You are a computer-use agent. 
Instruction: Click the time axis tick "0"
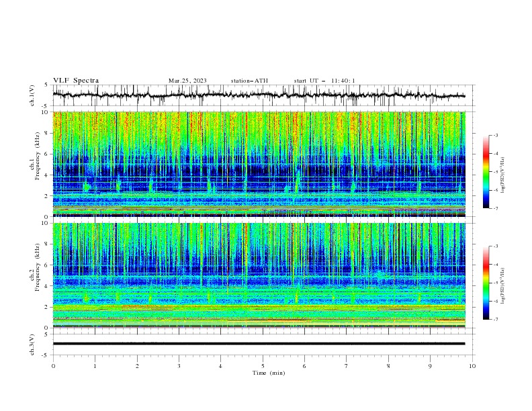point(53,366)
